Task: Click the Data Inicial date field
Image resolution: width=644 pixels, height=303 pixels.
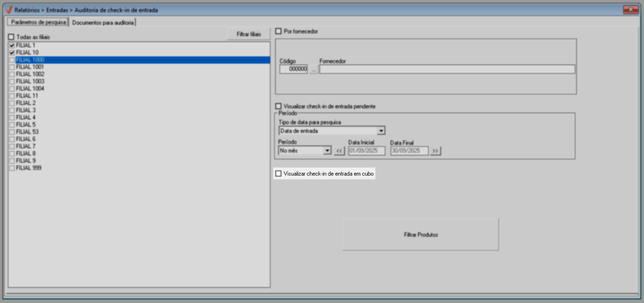Action: pyautogui.click(x=367, y=151)
